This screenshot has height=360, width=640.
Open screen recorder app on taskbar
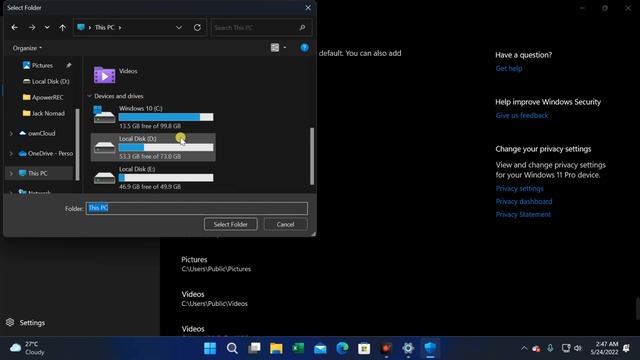click(386, 348)
